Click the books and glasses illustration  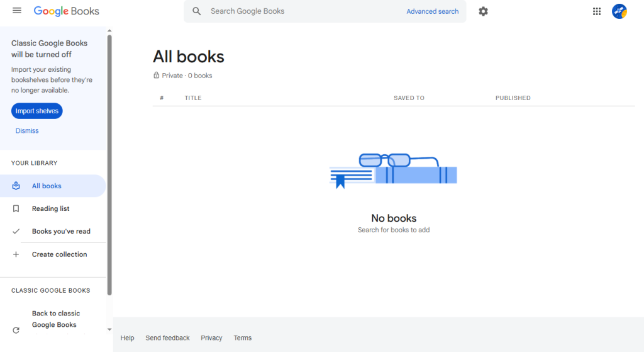point(394,171)
